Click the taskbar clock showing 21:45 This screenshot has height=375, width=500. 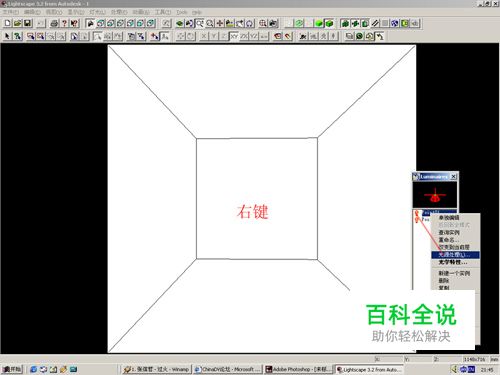tap(487, 369)
